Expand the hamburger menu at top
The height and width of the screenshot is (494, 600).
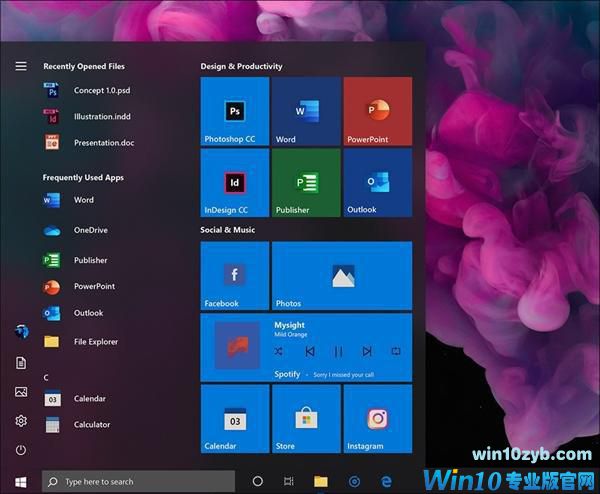21,66
